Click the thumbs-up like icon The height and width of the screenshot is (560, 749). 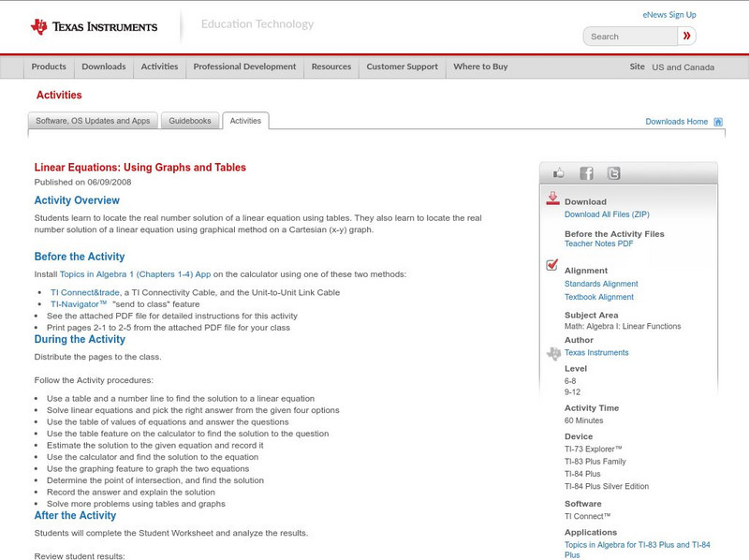pos(558,173)
